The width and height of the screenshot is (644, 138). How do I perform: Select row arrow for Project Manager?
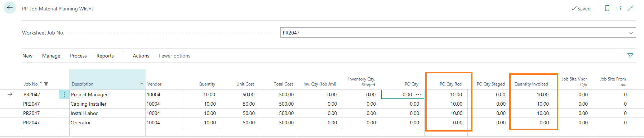tap(10, 95)
